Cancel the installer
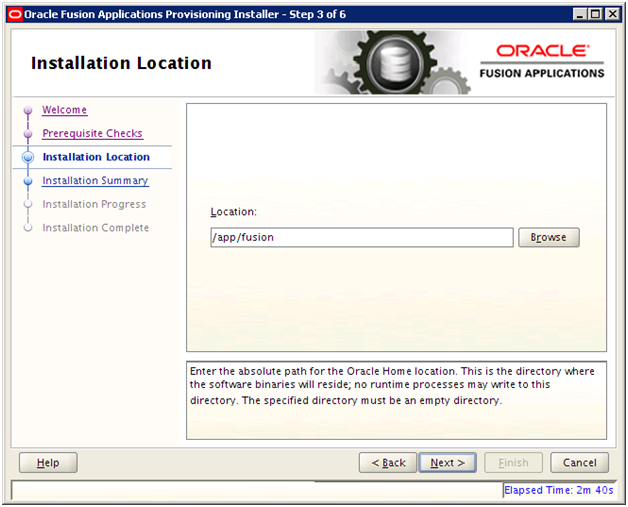This screenshot has width=628, height=507. coord(580,463)
